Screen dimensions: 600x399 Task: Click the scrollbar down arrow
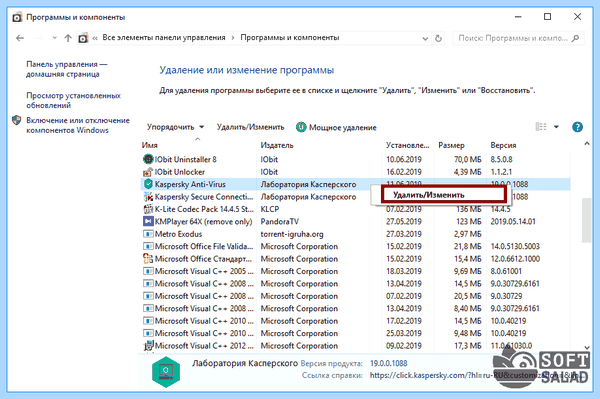click(587, 347)
